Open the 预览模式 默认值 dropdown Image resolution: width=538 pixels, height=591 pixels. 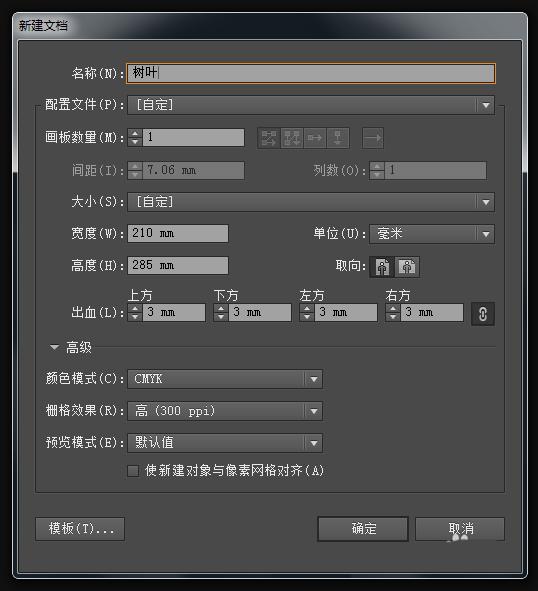[x=225, y=443]
